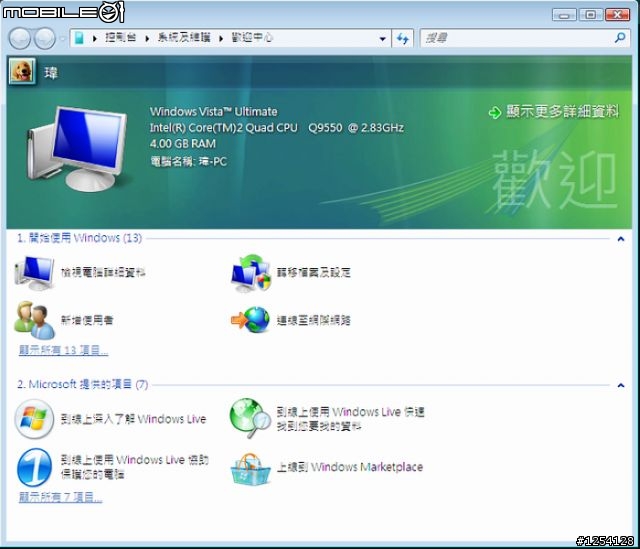Open Windows Live 快速找到您要找的資料 label
Image resolution: width=640 pixels, height=549 pixels.
(351, 419)
